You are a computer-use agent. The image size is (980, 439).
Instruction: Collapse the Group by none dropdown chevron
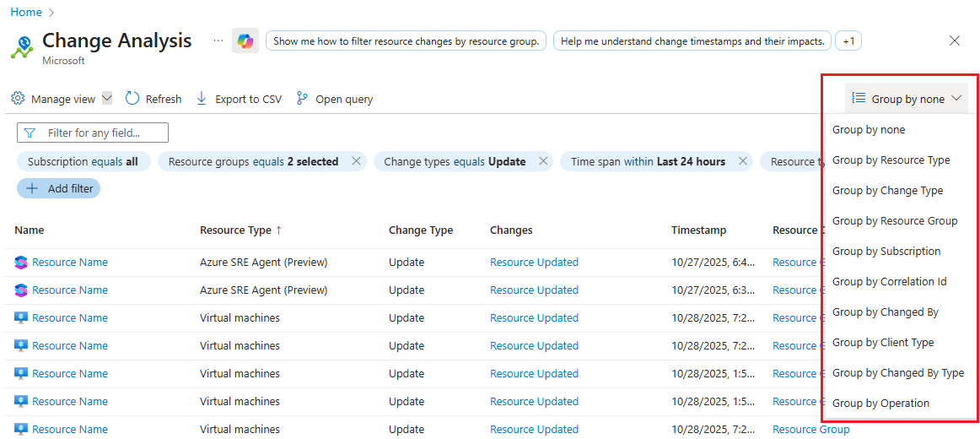(x=956, y=98)
